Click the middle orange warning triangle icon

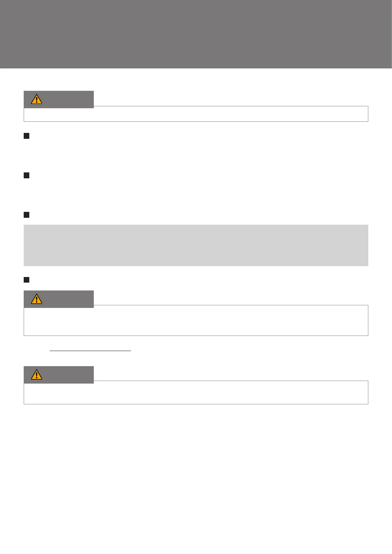point(37,299)
